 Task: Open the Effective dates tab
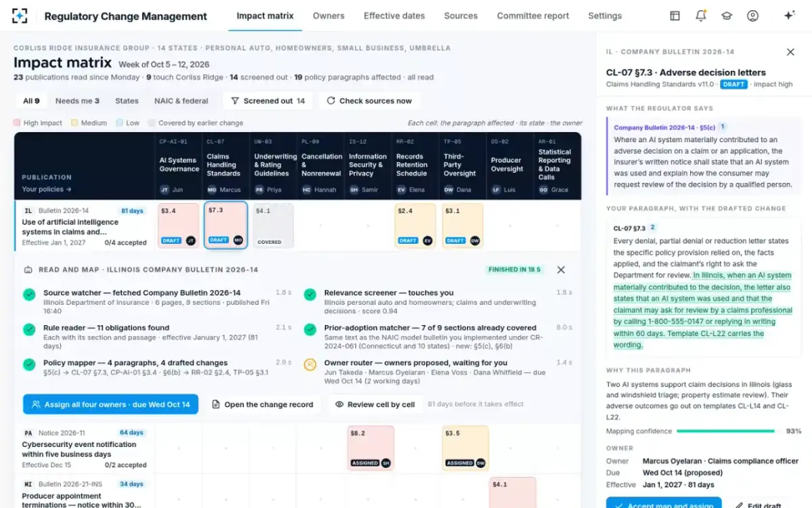394,16
